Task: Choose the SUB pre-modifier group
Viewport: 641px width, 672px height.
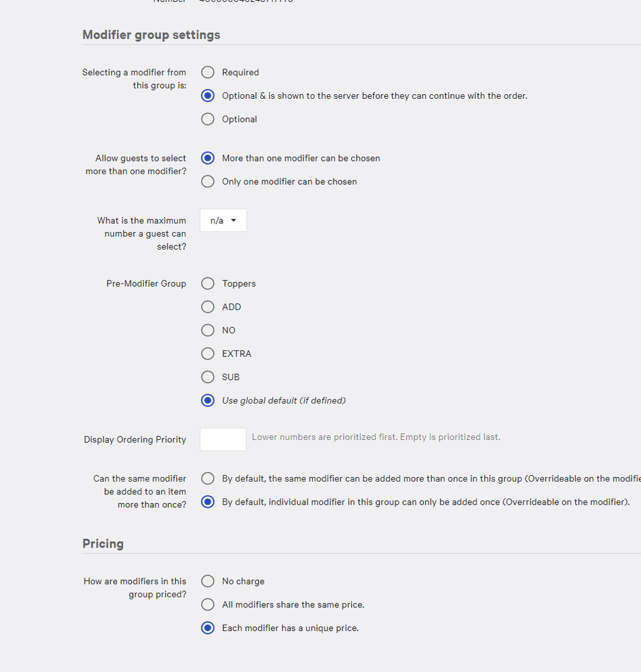Action: [x=209, y=377]
